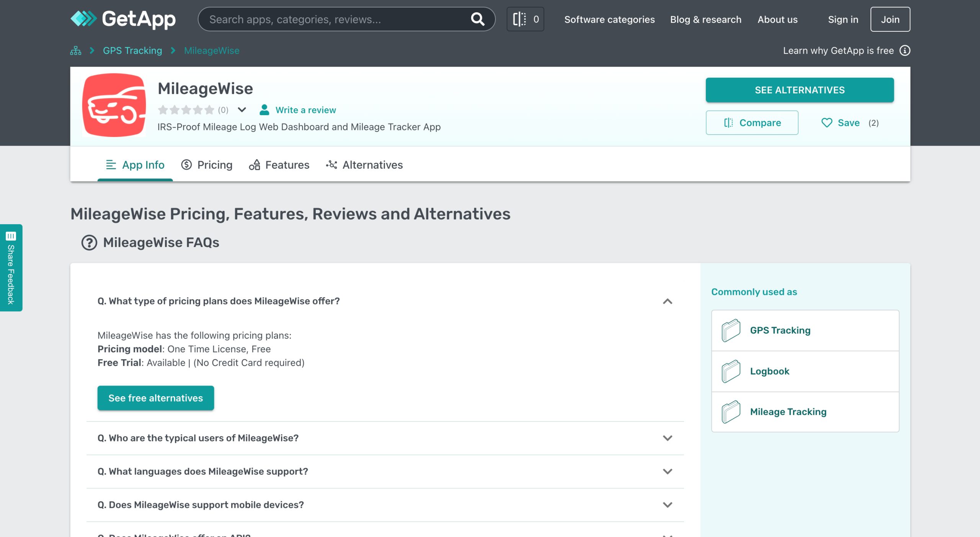Open Blog & research menu
The height and width of the screenshot is (537, 980).
coord(706,19)
